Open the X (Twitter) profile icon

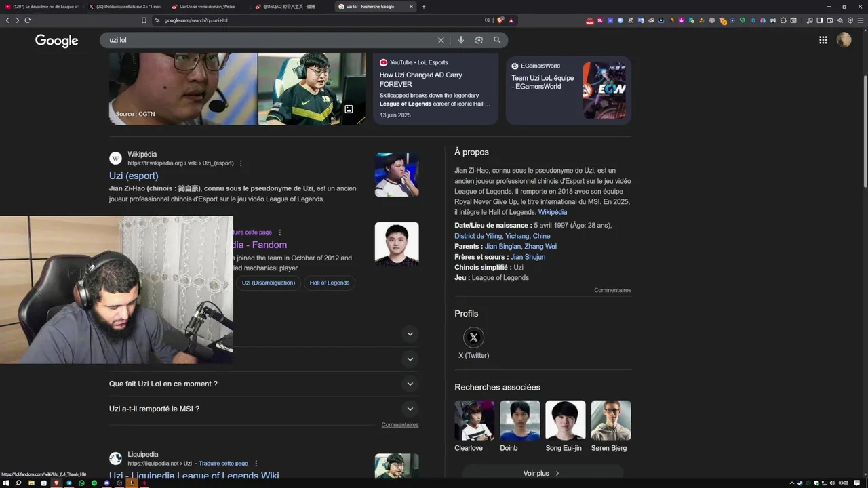[x=473, y=338]
